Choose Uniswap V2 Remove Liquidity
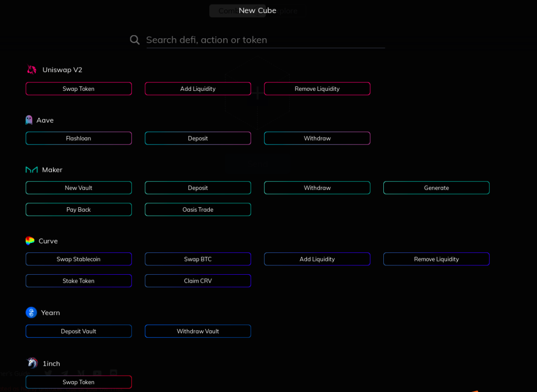Viewport: 537px width, 392px height. (x=317, y=88)
